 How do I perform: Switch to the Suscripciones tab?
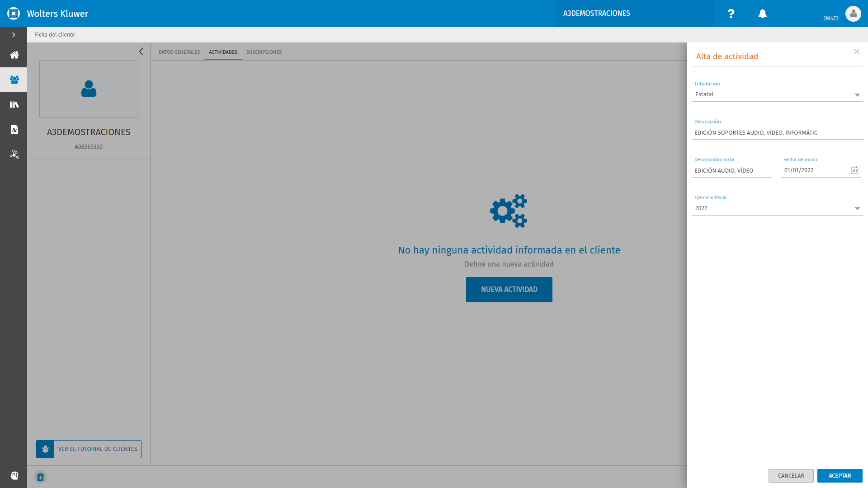pos(264,52)
